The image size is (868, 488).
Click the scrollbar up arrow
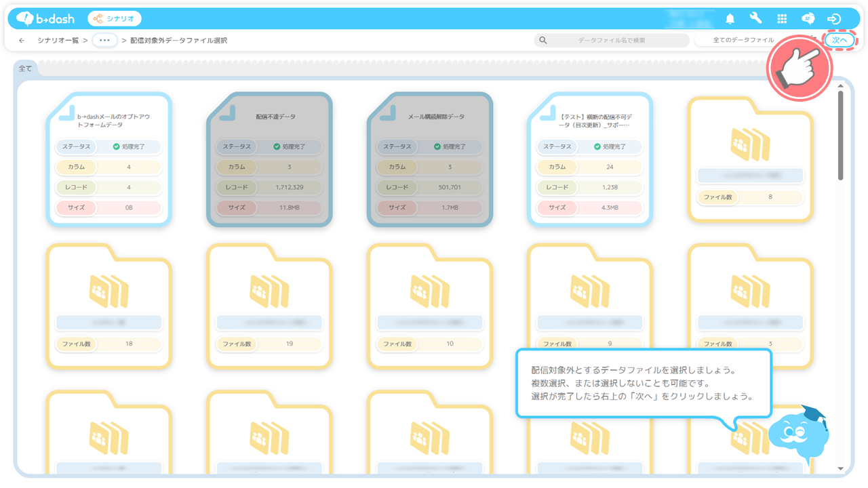[841, 85]
